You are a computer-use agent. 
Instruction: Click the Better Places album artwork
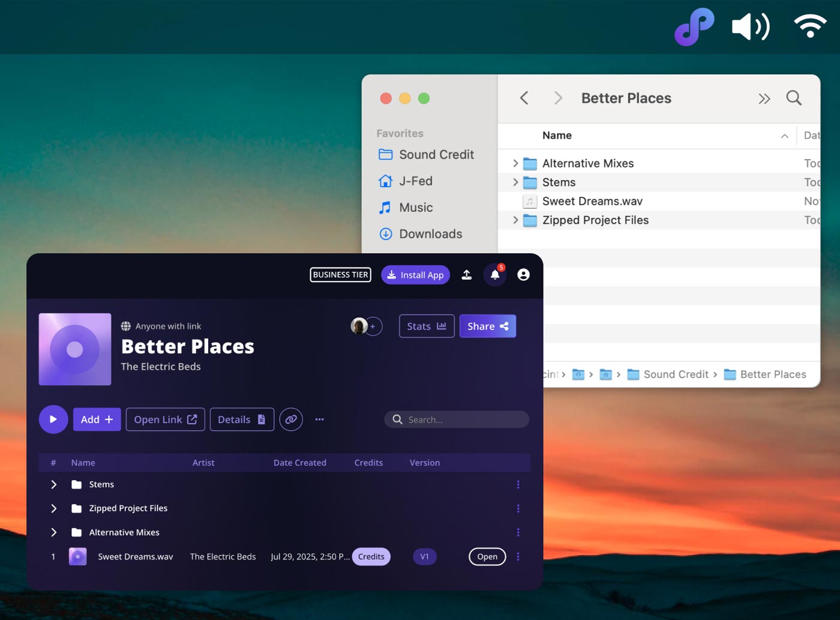coord(75,349)
